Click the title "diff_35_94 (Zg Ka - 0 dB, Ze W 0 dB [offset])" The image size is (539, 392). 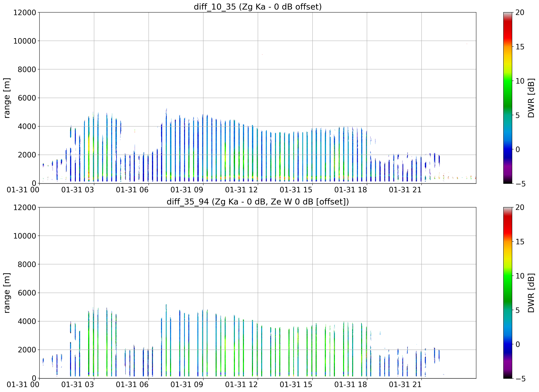pos(258,202)
